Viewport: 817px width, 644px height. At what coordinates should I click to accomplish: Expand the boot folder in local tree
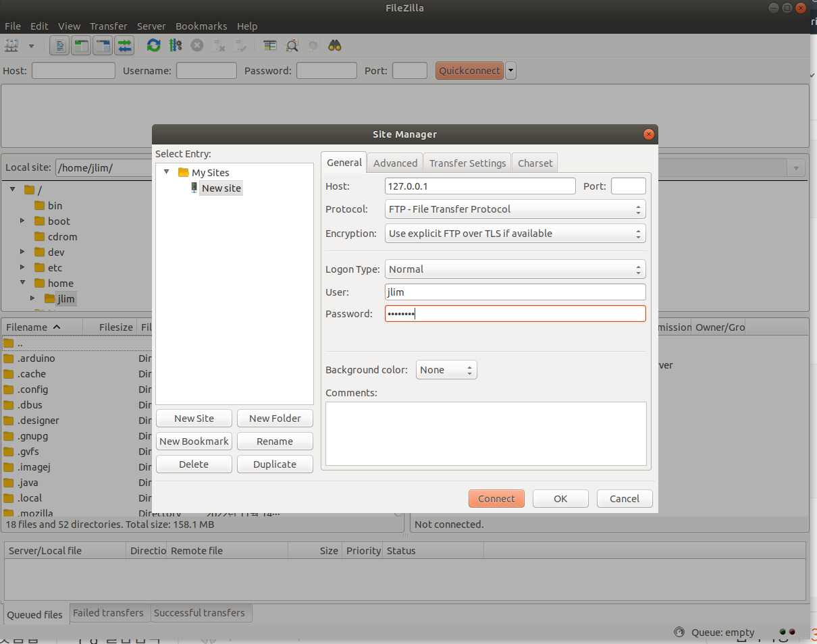[x=22, y=221]
